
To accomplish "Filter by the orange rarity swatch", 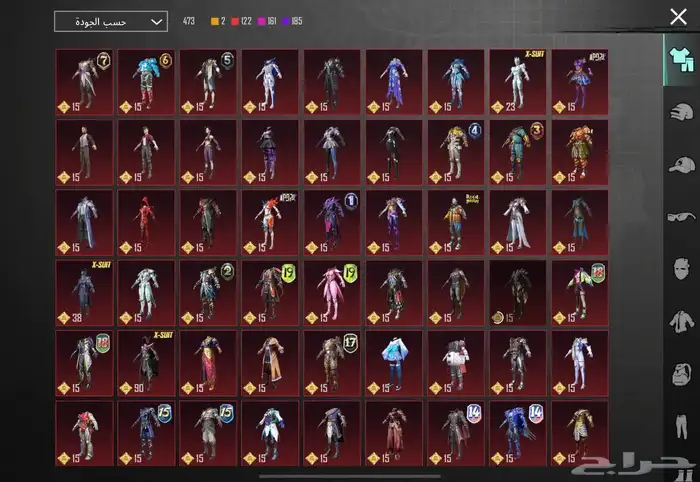I will tap(214, 21).
